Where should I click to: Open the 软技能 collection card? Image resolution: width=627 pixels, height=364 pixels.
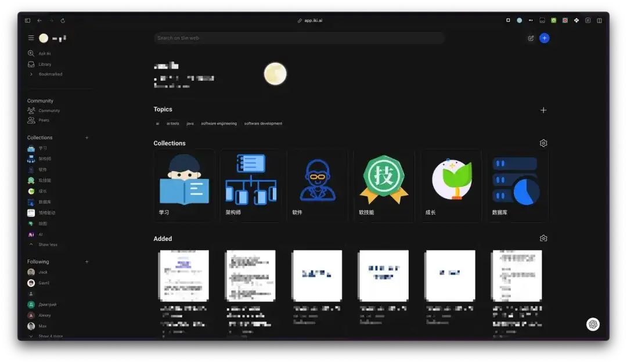384,186
